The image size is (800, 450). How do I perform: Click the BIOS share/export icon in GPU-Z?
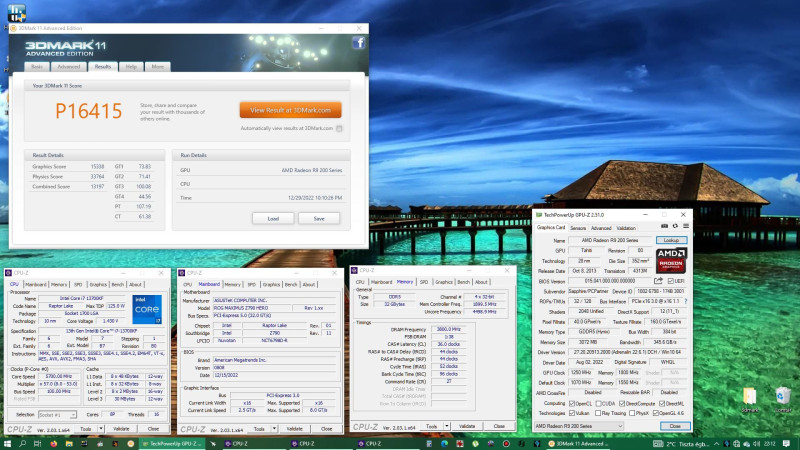coord(658,281)
